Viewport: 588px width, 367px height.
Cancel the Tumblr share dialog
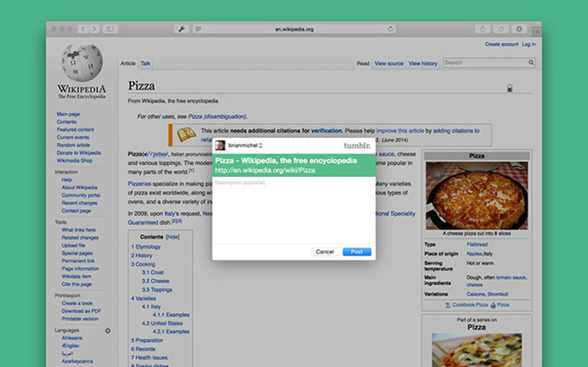325,251
